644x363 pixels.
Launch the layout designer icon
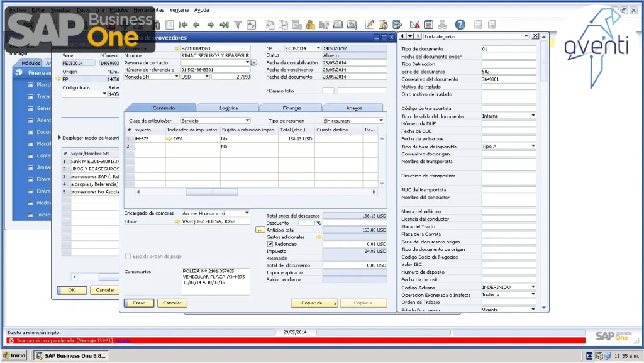click(383, 25)
